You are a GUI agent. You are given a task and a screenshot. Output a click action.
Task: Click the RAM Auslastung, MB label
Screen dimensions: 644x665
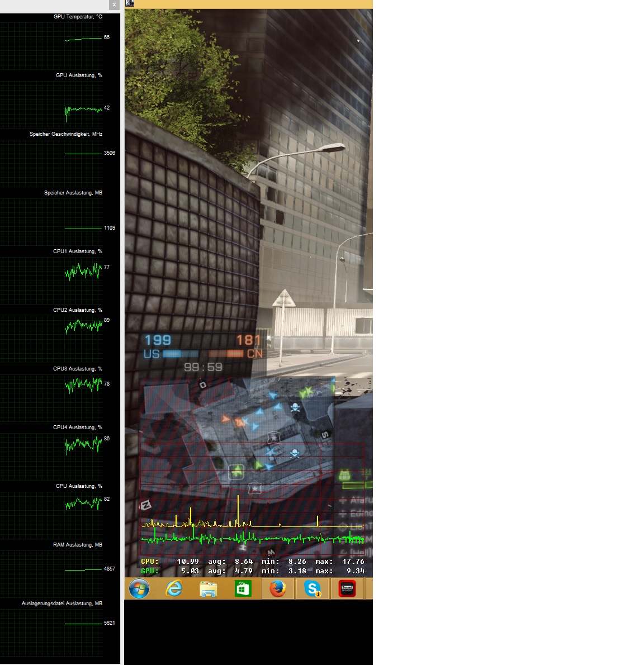pos(78,544)
